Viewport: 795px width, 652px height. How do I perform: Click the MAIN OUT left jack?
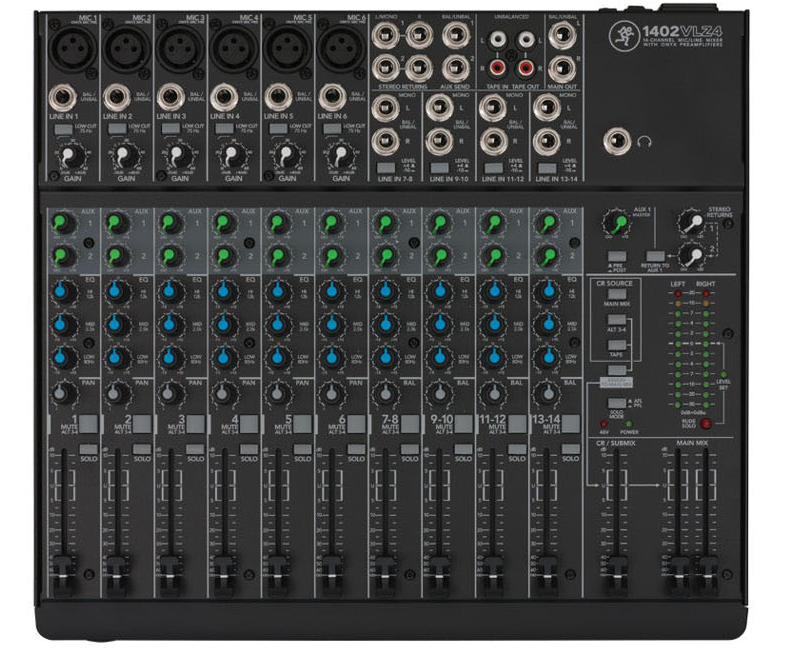562,35
